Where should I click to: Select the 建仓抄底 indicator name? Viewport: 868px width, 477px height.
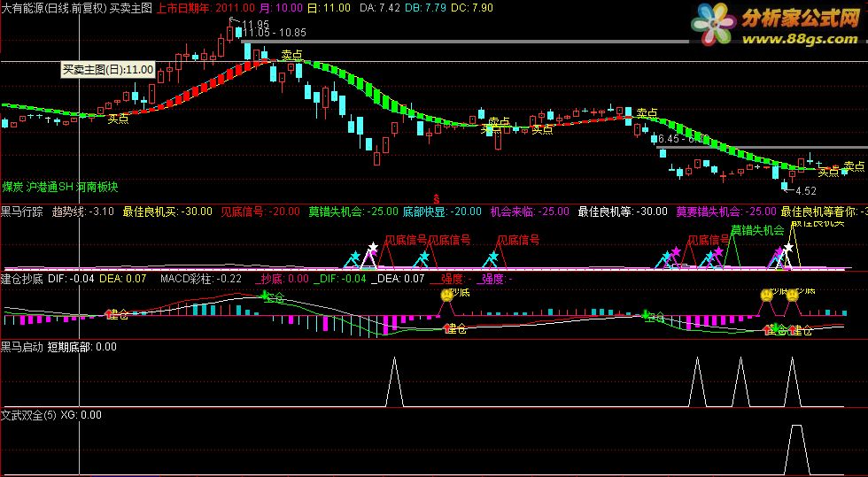tap(22, 279)
